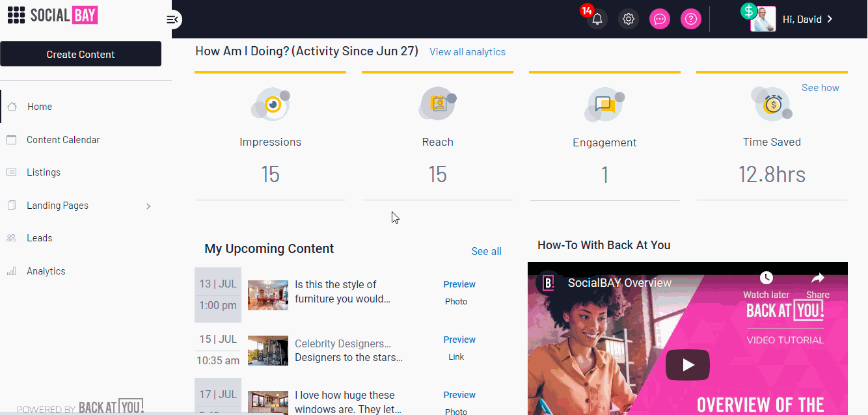Preview the 13 JUL furniture post
The height and width of the screenshot is (415, 868).
(459, 284)
